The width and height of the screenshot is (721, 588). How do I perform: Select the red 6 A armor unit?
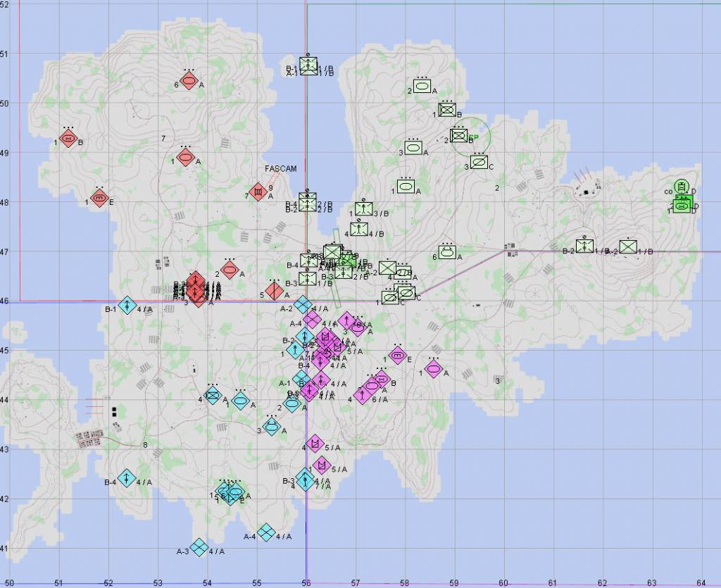(188, 82)
